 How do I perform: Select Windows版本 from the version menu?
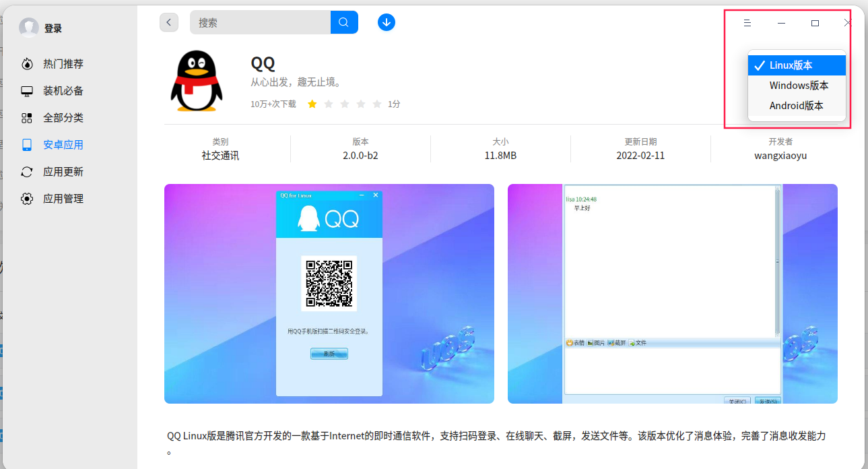pyautogui.click(x=797, y=86)
